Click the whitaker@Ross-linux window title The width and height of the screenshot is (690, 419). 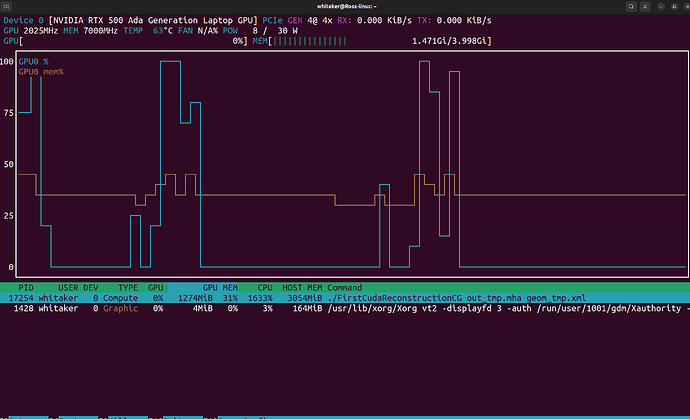[346, 7]
